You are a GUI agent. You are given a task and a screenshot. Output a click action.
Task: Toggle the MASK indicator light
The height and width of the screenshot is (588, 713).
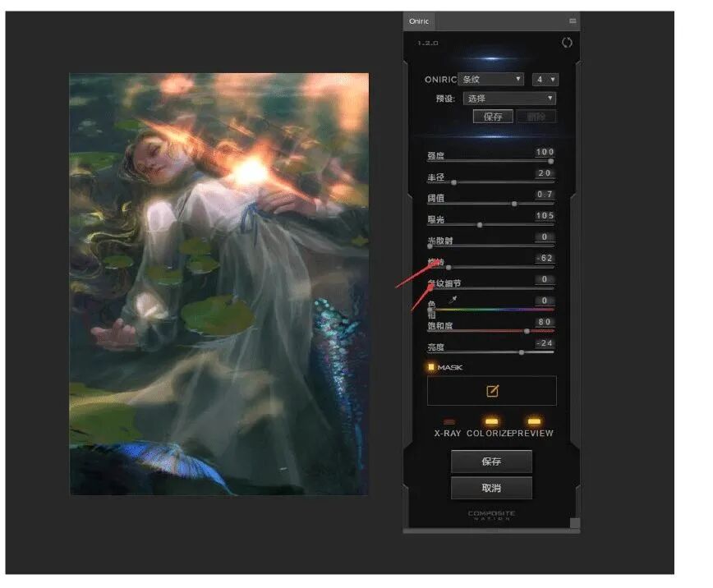(430, 366)
